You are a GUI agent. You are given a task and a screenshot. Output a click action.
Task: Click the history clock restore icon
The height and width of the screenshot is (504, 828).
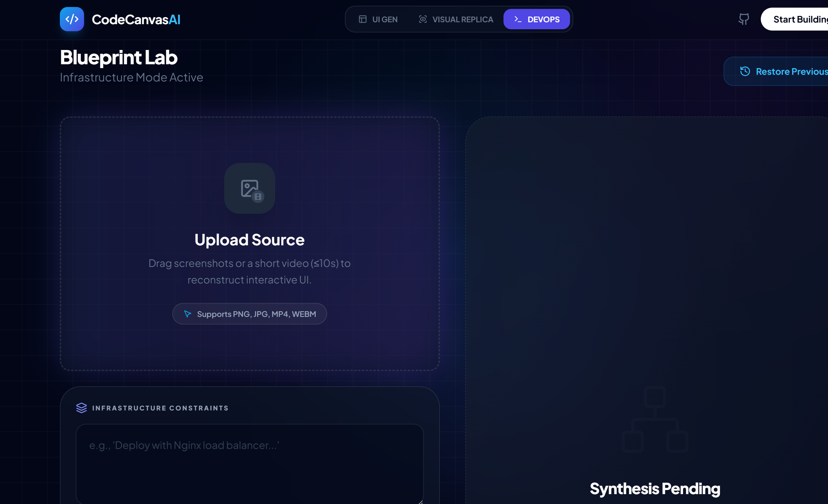click(x=745, y=72)
